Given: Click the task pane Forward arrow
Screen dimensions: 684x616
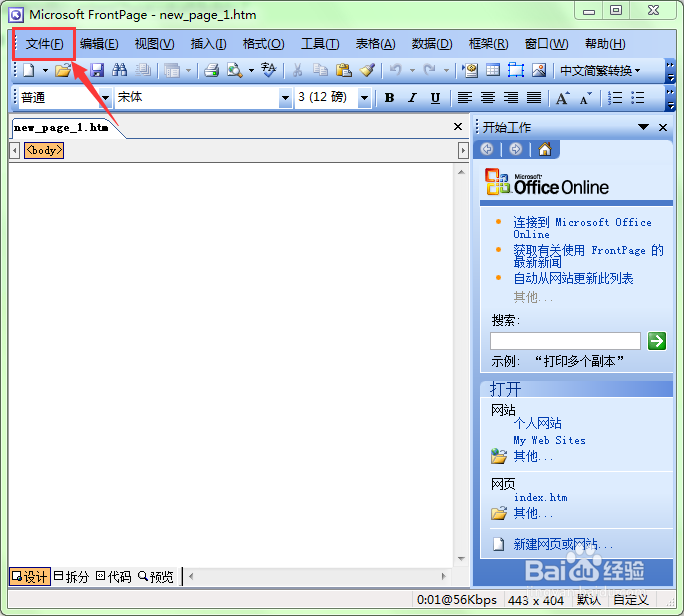Looking at the screenshot, I should click(x=516, y=150).
